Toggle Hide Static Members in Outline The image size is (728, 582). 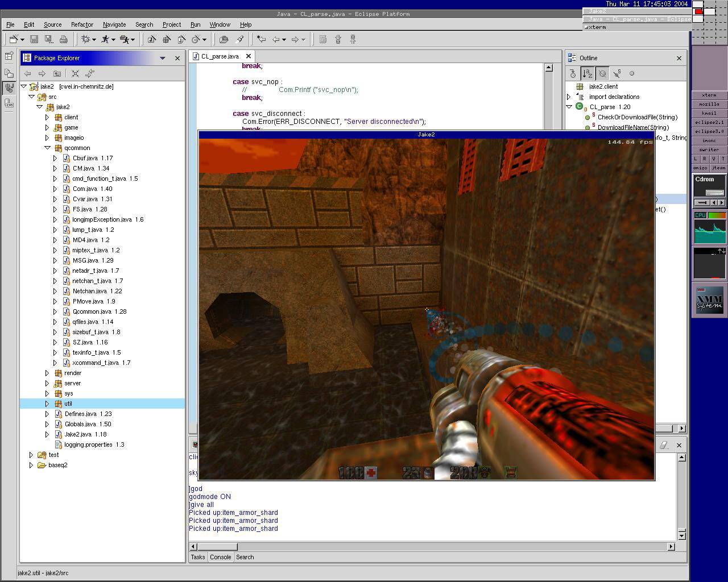pos(617,73)
